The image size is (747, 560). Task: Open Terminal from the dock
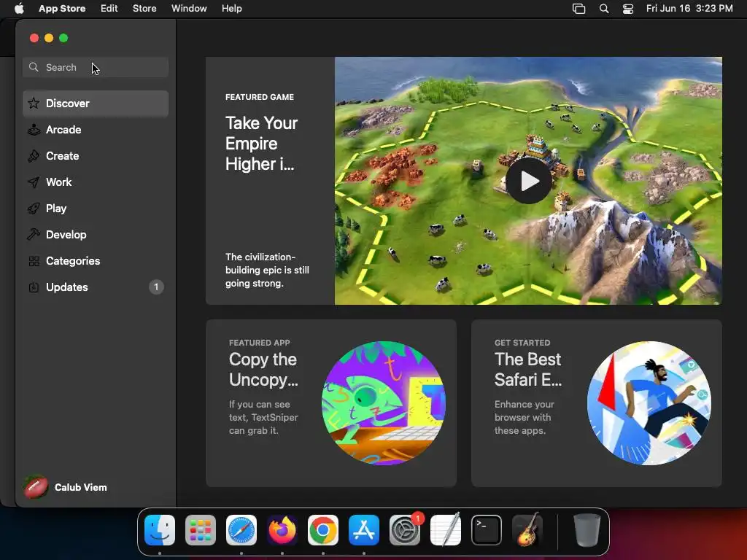487,530
